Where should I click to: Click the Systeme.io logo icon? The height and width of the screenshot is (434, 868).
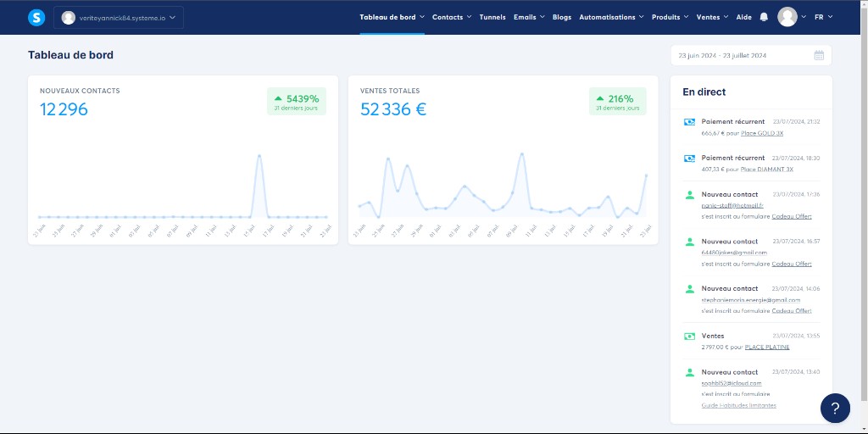click(x=36, y=17)
